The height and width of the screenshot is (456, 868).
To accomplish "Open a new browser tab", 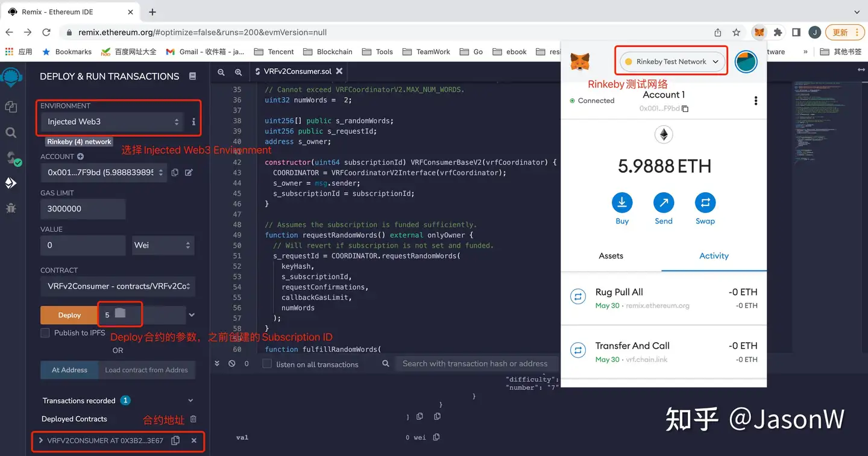I will click(153, 12).
